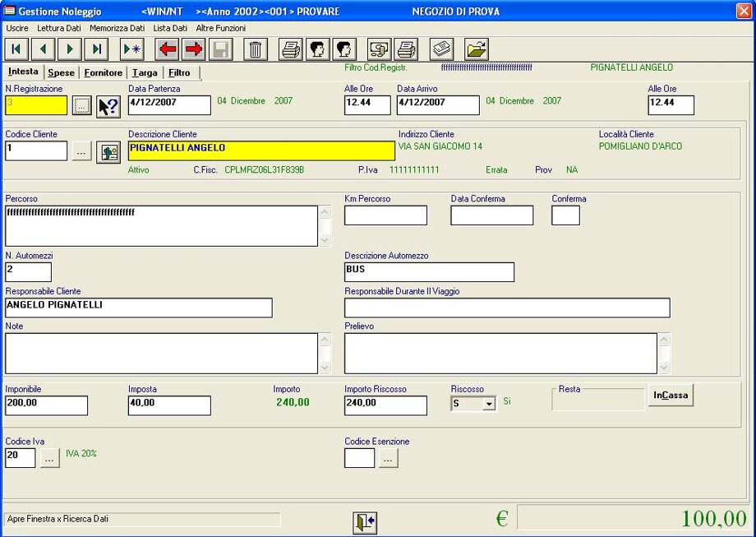This screenshot has height=537, width=756.
Task: Open the Altre Funzioni menu
Action: pos(220,28)
